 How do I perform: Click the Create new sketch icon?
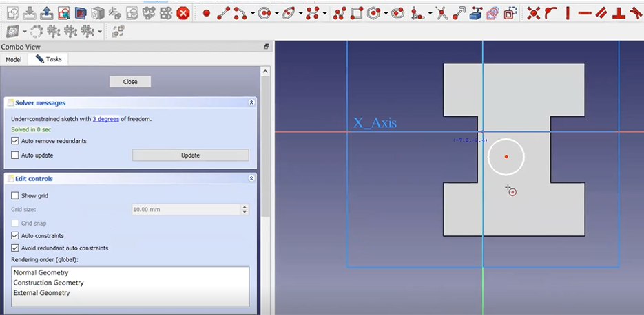(12, 14)
